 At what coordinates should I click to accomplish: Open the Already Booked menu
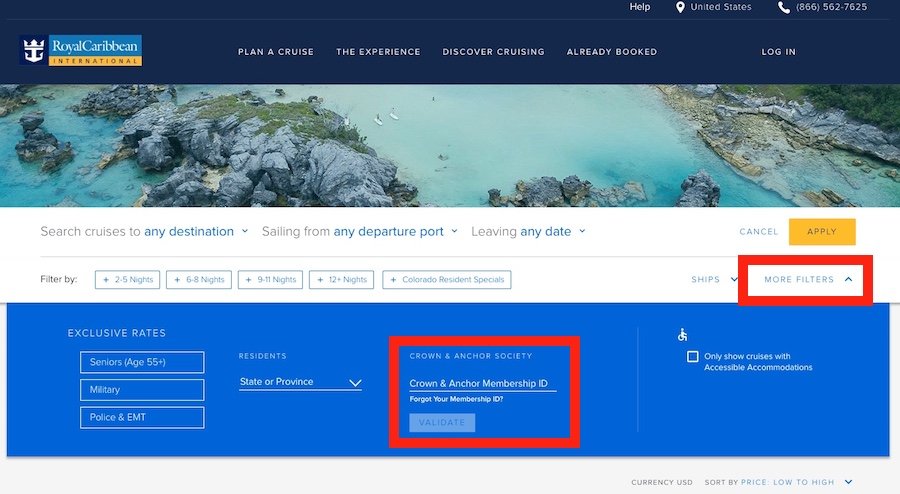(612, 52)
